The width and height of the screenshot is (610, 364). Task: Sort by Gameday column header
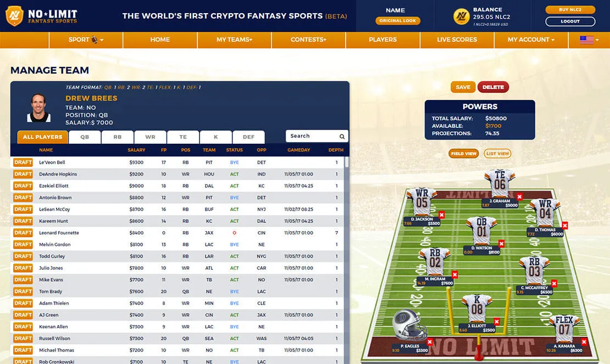[x=299, y=150]
